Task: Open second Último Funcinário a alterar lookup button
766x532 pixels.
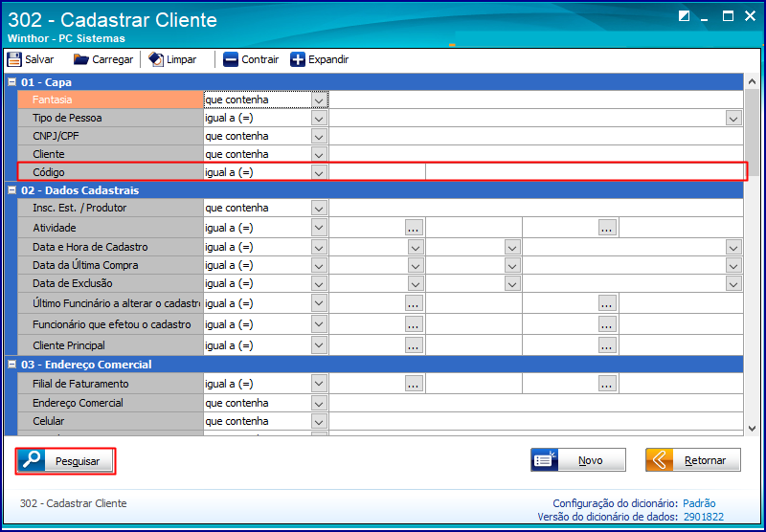Action: pyautogui.click(x=607, y=303)
